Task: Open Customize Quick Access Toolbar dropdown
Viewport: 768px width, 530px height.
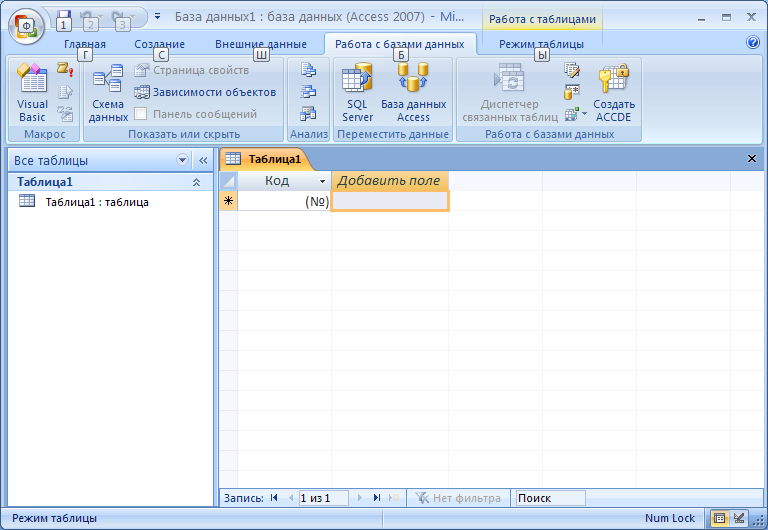Action: pyautogui.click(x=157, y=17)
